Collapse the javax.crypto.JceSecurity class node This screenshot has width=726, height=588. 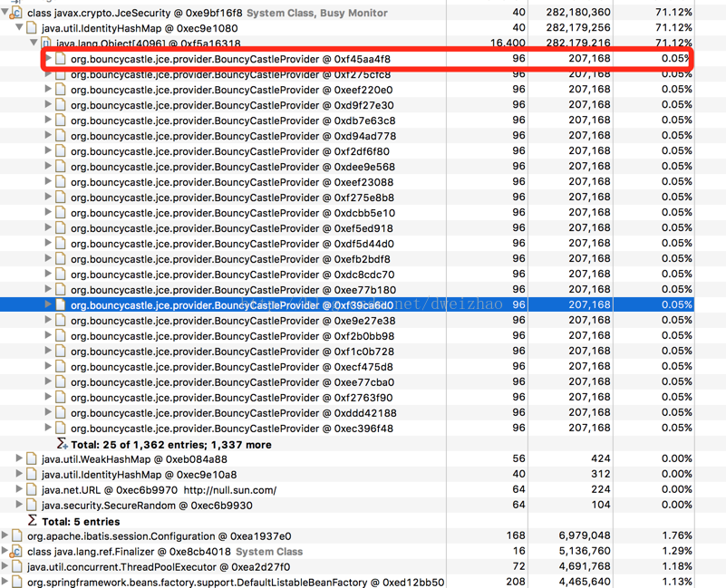click(x=5, y=12)
